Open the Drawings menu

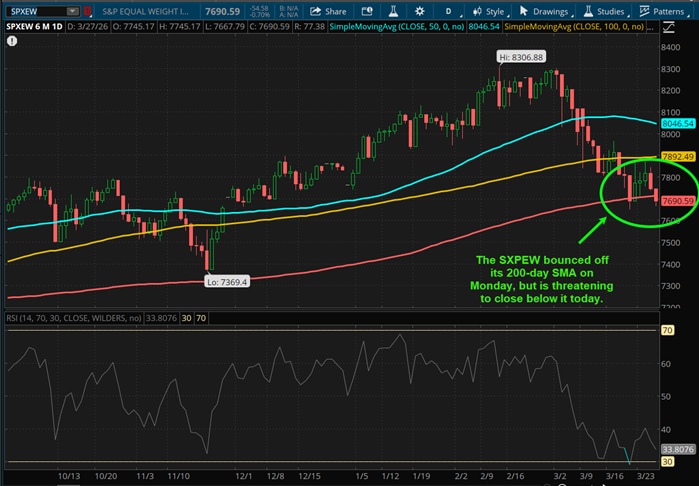click(x=547, y=11)
